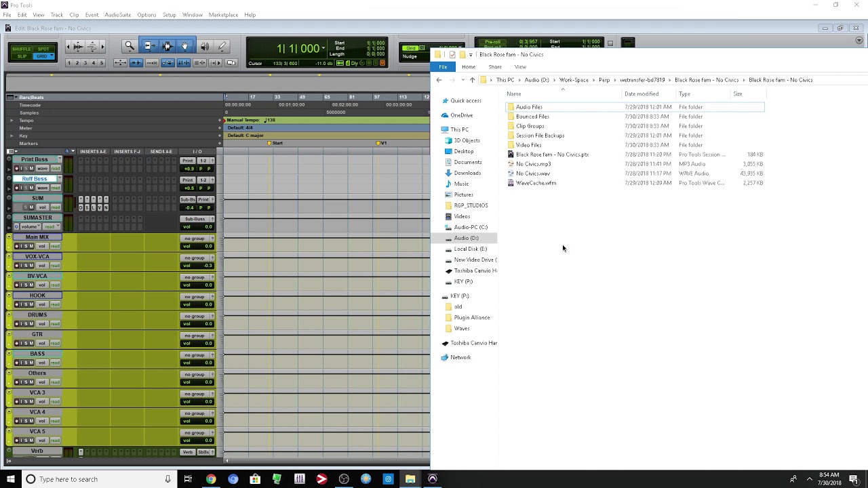Open the AudioSuite menu
Screen dimensions: 868x488
tap(117, 15)
